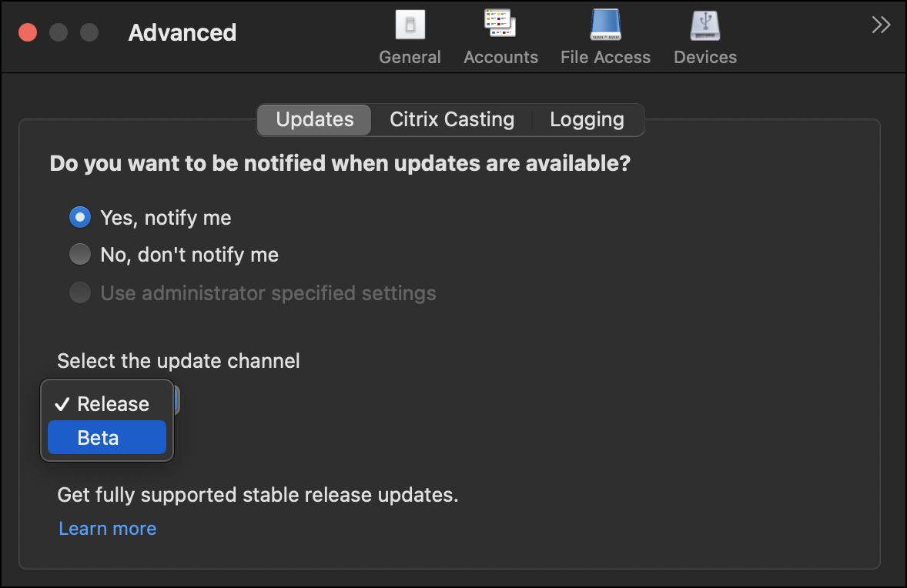Switch to the Updates tab
The height and width of the screenshot is (588, 907).
click(x=314, y=120)
